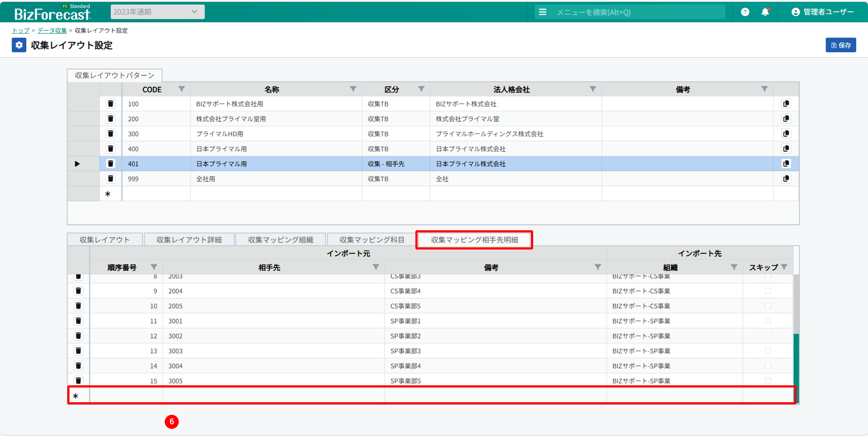The image size is (868, 436).
Task: Toggle skip checkbox for sequence 9 row
Action: point(768,291)
